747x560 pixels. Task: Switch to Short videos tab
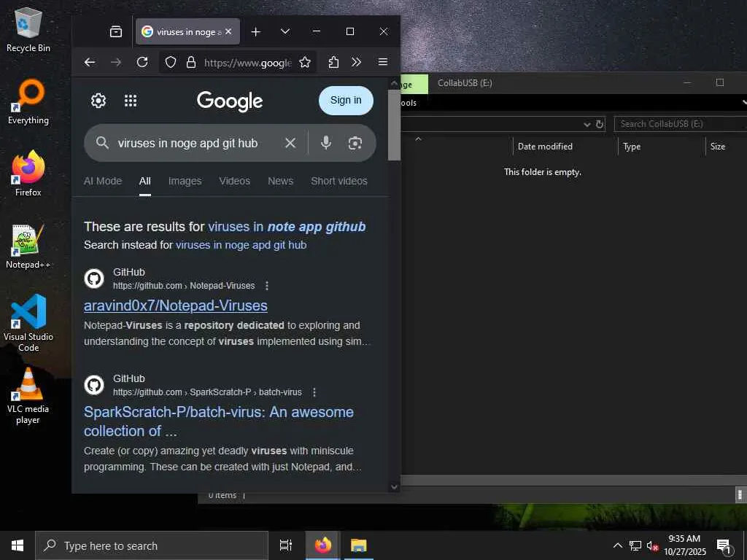click(x=339, y=181)
